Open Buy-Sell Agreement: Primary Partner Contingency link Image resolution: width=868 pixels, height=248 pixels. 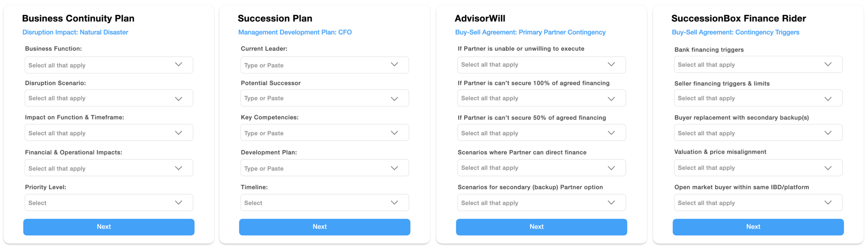(x=530, y=32)
